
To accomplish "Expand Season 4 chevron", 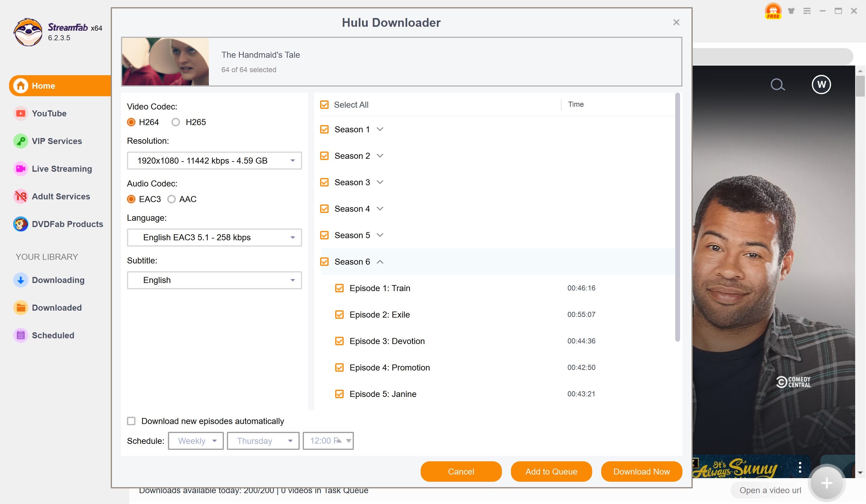I will coord(380,209).
